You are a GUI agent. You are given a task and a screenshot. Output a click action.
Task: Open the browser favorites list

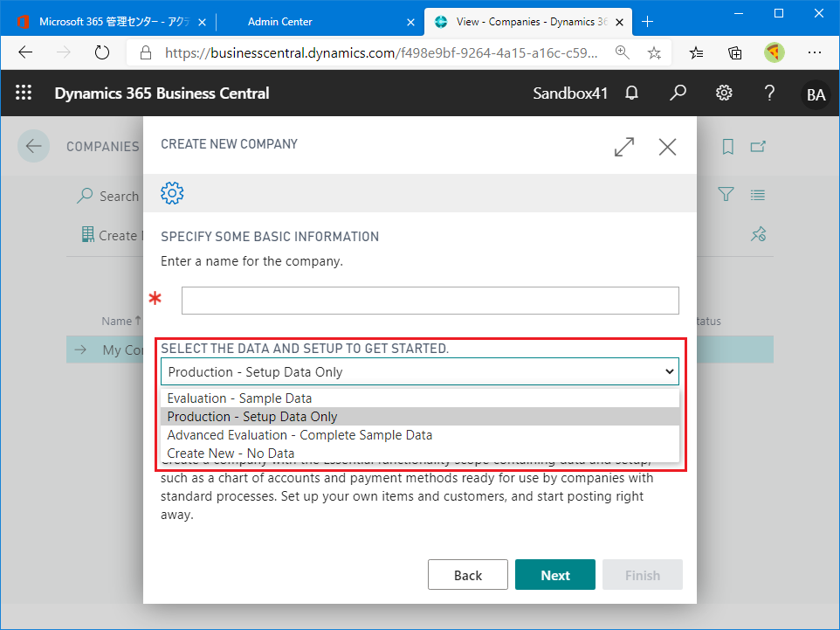pyautogui.click(x=697, y=52)
